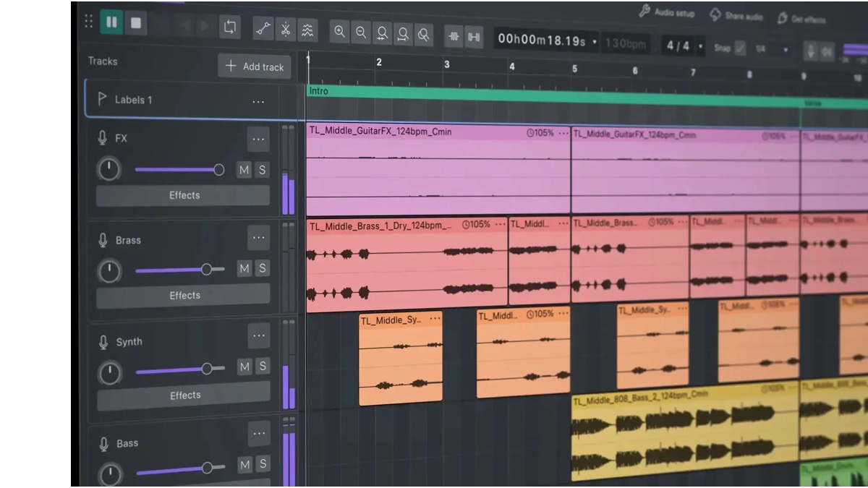The height and width of the screenshot is (488, 868).
Task: Solo the Bass track
Action: (263, 464)
